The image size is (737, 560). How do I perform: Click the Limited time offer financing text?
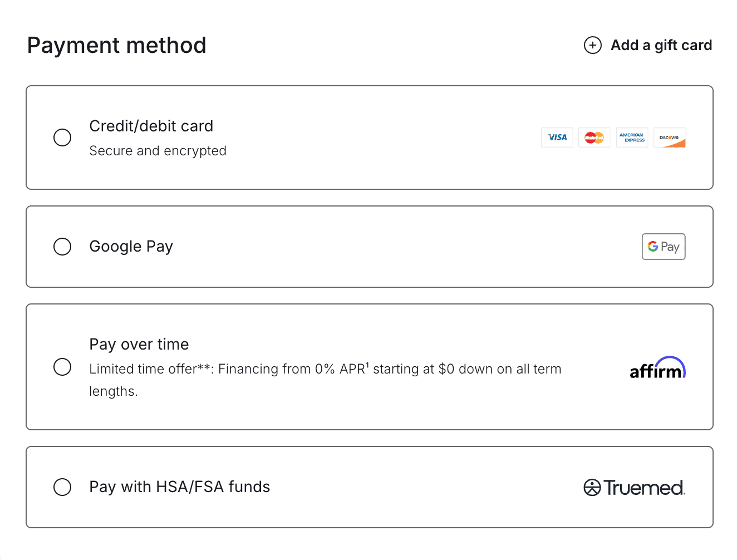[325, 369]
